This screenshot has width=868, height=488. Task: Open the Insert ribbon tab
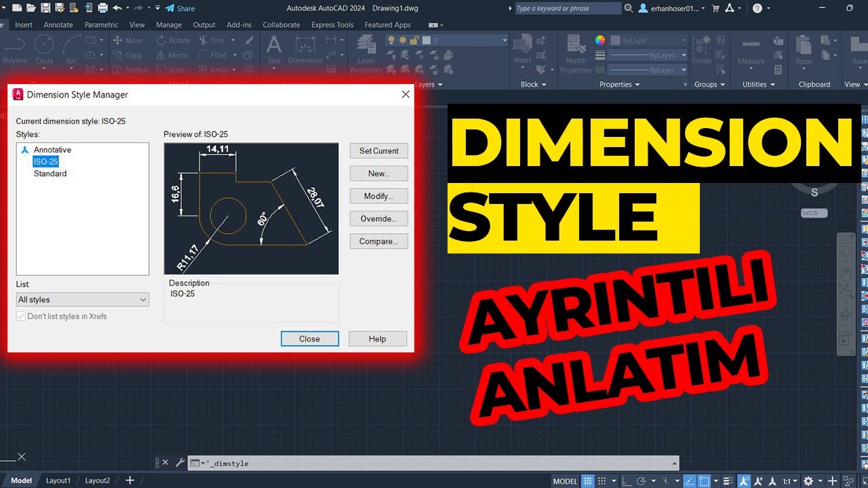24,25
